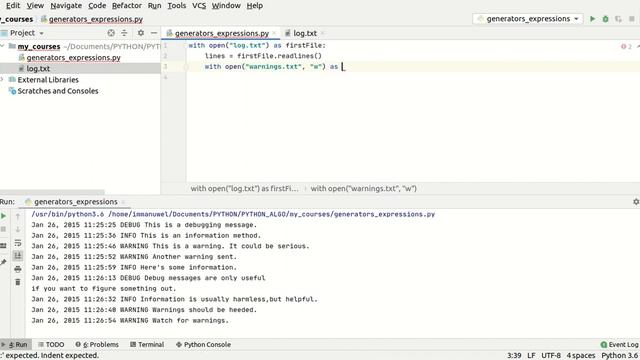
Task: Click the locate-file target icon in Project panel
Action: point(111,33)
